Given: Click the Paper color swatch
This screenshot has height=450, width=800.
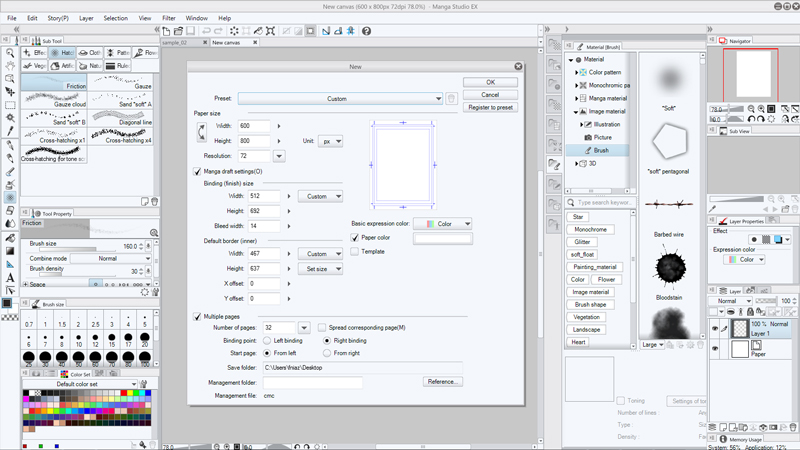Looking at the screenshot, I should pos(442,238).
